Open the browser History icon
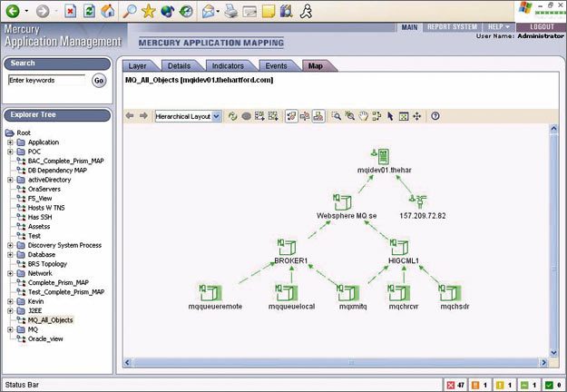Viewport: 567px width, 392px height. click(x=186, y=11)
